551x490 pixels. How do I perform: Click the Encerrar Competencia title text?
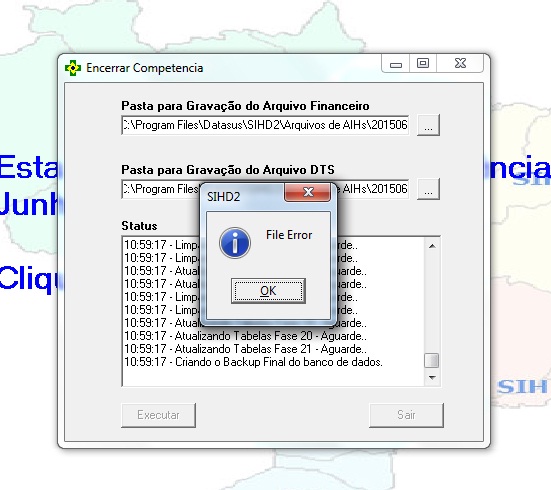coord(144,68)
